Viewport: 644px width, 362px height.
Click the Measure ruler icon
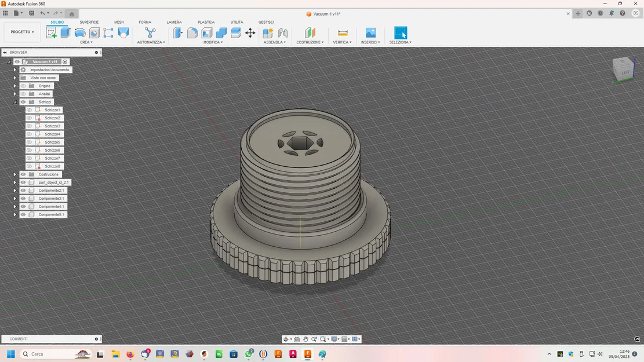(343, 33)
